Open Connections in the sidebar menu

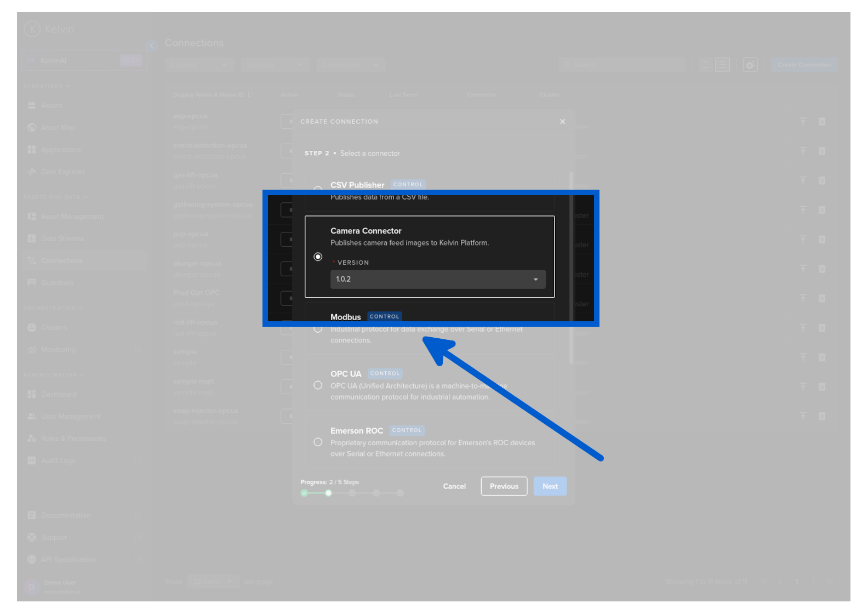point(61,261)
